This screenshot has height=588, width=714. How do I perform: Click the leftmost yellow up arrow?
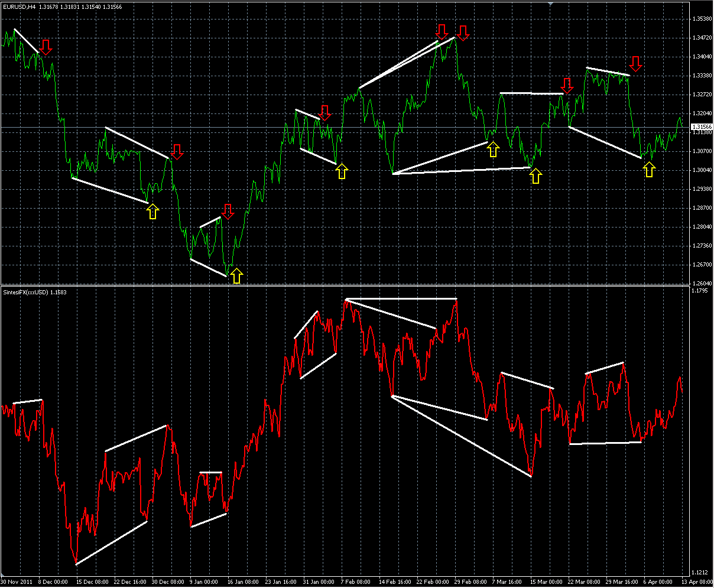point(152,212)
